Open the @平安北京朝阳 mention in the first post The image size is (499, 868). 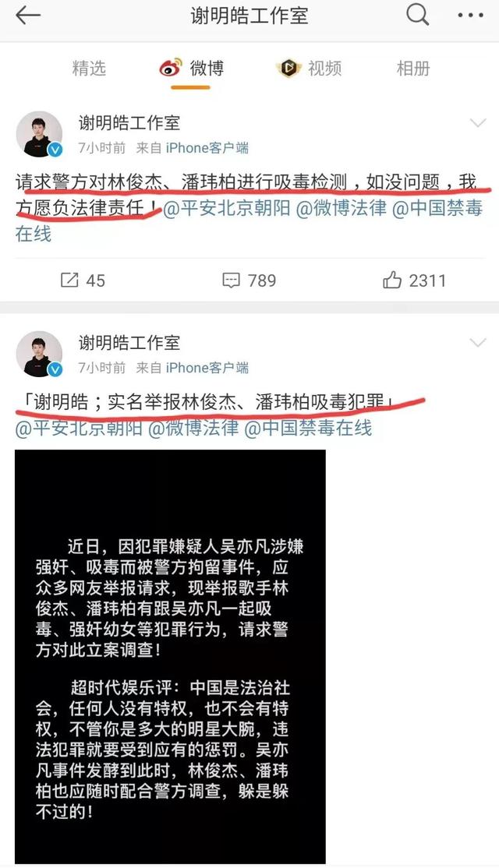pos(227,208)
